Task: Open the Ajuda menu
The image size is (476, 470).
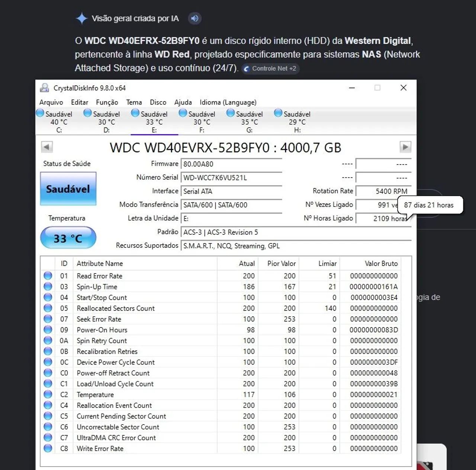Action: click(x=183, y=102)
